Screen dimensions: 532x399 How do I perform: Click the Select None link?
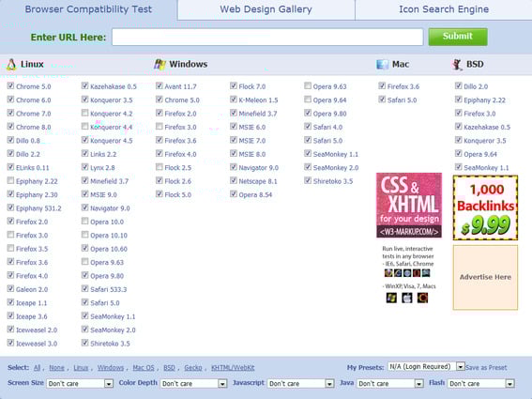(56, 368)
